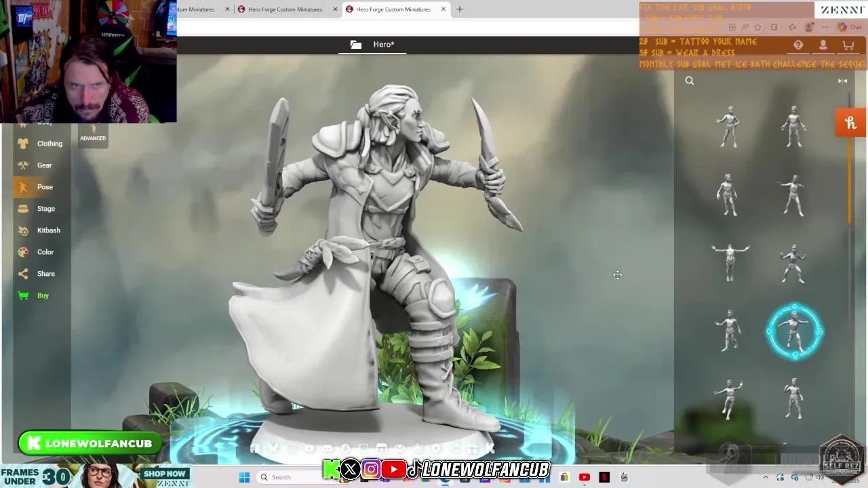Image resolution: width=868 pixels, height=488 pixels.
Task: Open the browser settings ellipsis menu
Action: [825, 27]
